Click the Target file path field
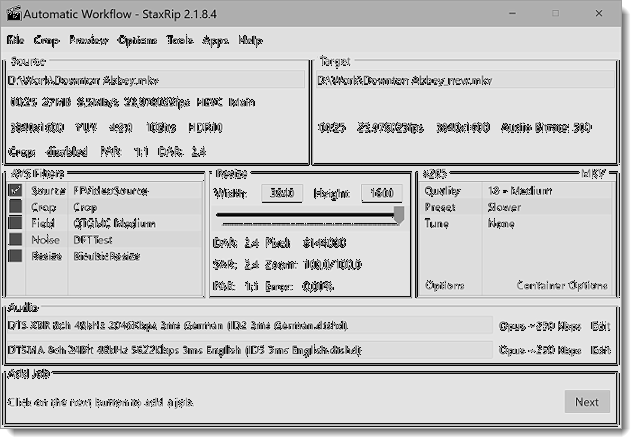This screenshot has height=444, width=637. tap(466, 80)
